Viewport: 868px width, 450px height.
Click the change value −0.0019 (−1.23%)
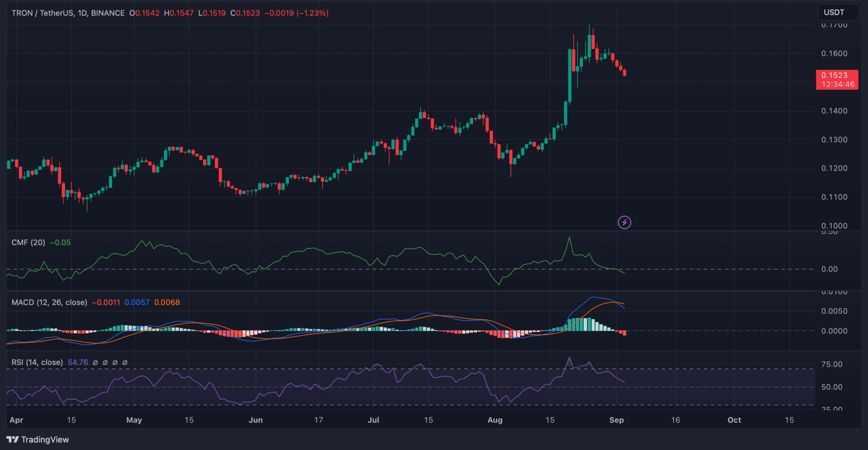click(x=297, y=13)
